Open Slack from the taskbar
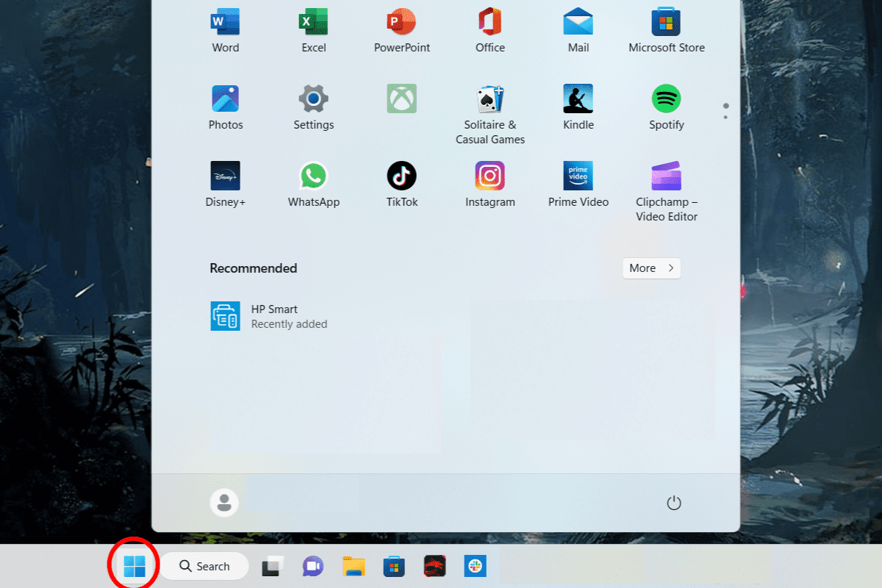This screenshot has width=882, height=588. coord(476,566)
